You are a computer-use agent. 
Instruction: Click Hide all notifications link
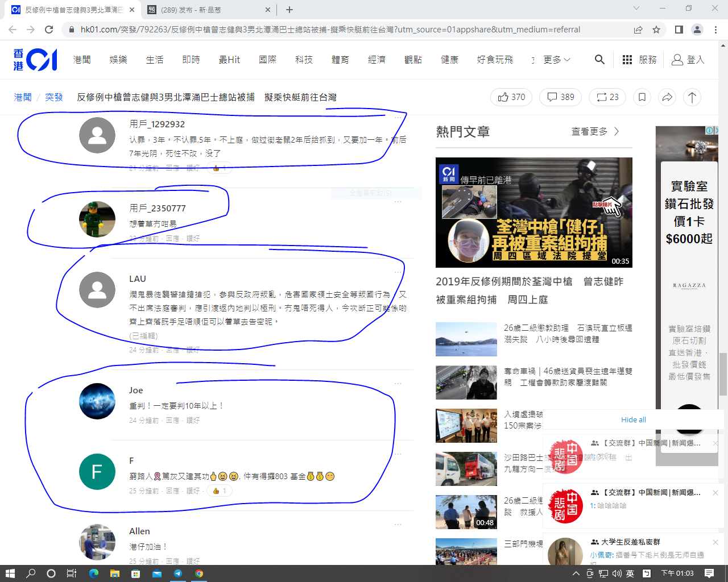click(x=634, y=419)
